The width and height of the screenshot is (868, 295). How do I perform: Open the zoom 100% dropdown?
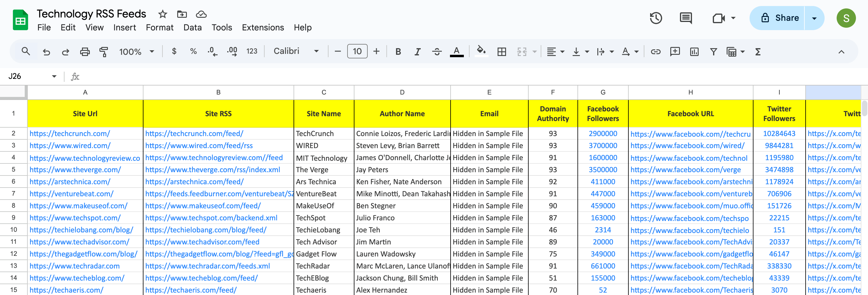136,51
